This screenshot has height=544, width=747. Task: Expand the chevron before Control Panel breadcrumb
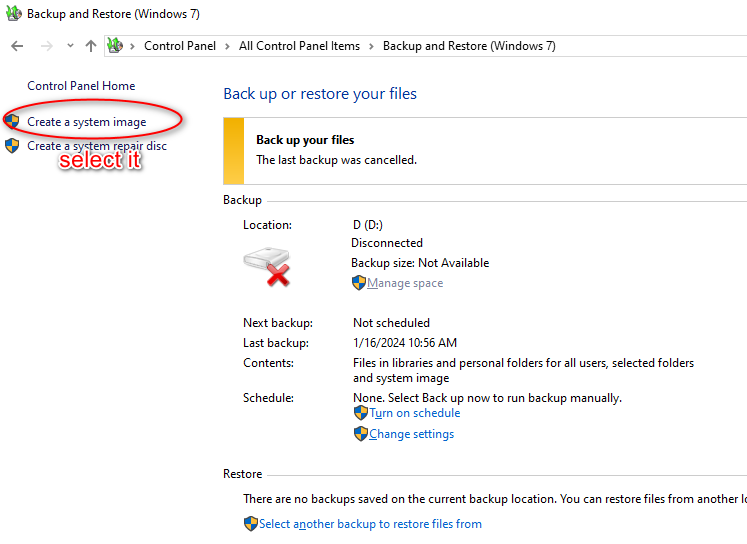point(132,46)
